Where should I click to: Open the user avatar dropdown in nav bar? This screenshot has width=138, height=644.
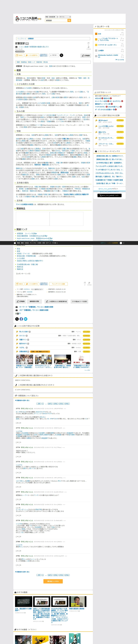click(x=122, y=243)
